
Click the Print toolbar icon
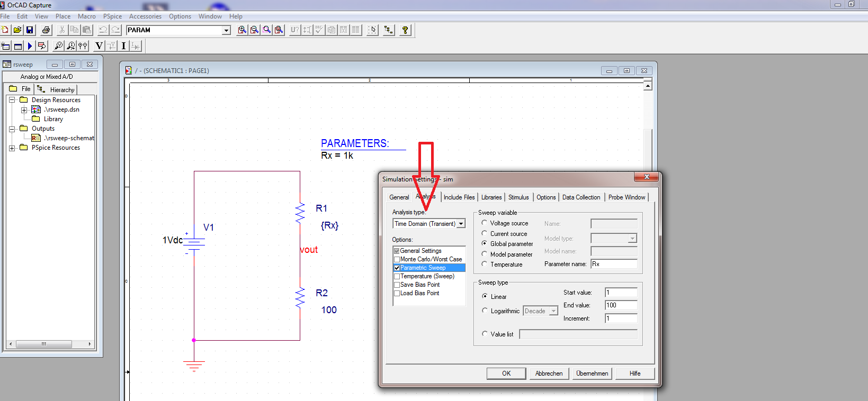pyautogui.click(x=46, y=30)
